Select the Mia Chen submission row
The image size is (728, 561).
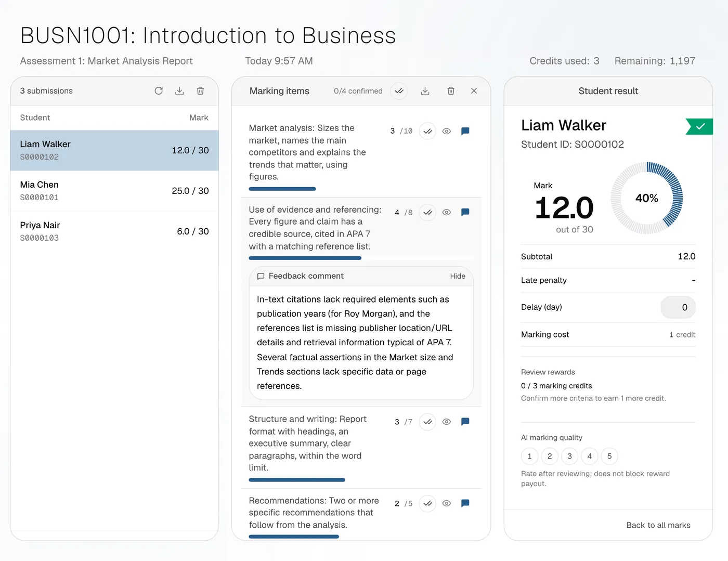click(114, 191)
